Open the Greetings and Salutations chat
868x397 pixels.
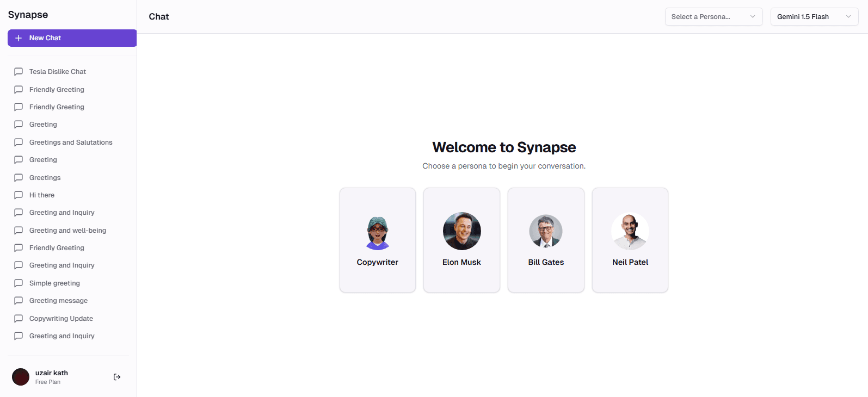(x=71, y=142)
